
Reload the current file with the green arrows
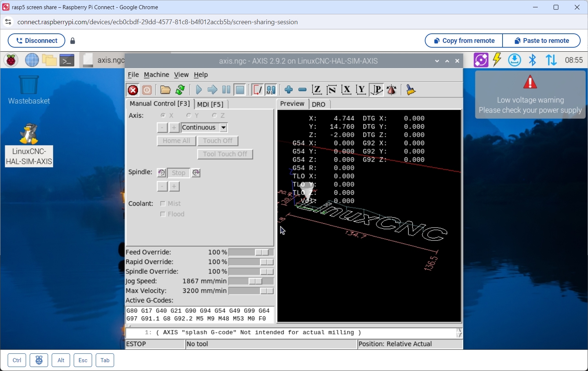coord(180,90)
